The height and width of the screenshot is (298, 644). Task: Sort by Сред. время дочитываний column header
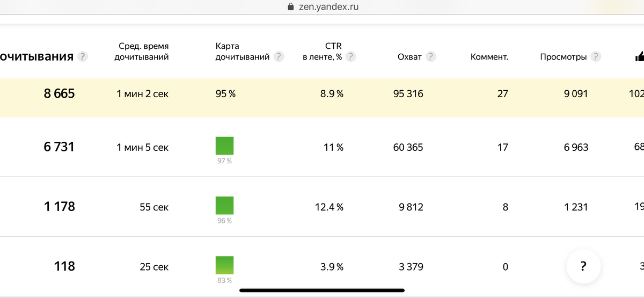point(142,52)
